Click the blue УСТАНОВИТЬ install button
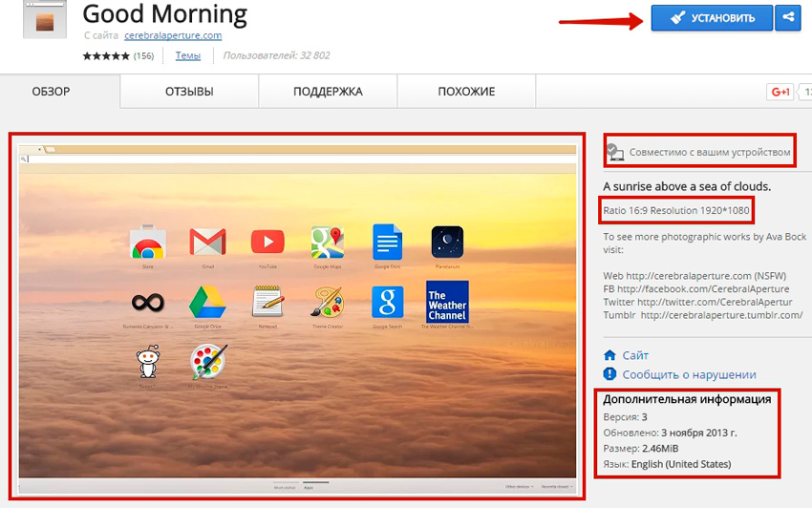This screenshot has height=508, width=812. tap(712, 18)
